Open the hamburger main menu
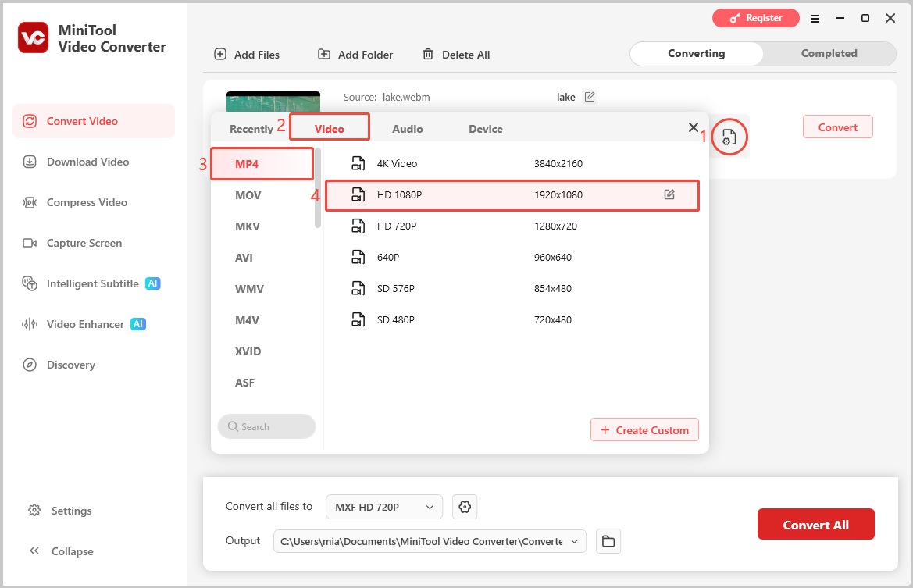The image size is (913, 588). [x=815, y=19]
